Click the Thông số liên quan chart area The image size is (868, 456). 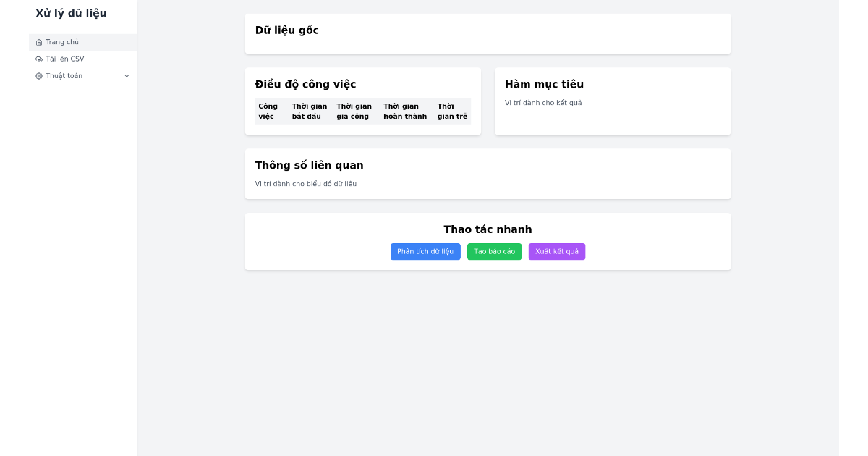[305, 183]
